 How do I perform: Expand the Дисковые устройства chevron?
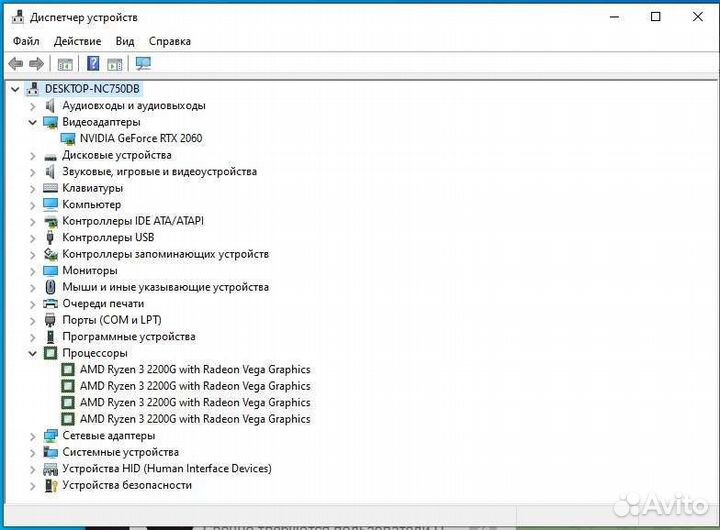(x=33, y=156)
